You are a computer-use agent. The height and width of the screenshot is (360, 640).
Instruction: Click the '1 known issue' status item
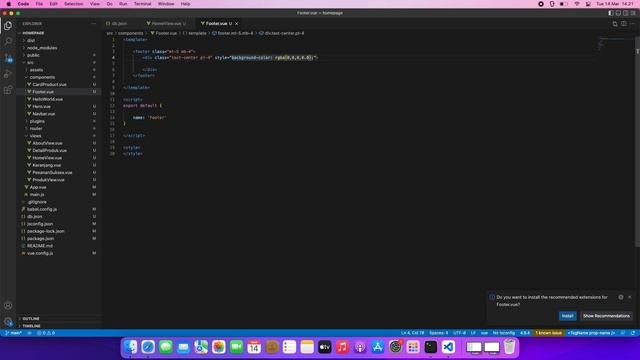(549, 333)
